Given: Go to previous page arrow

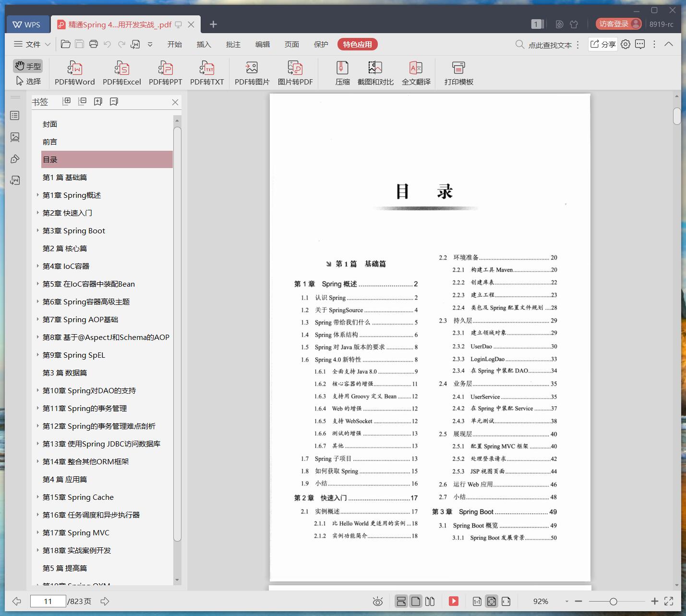Looking at the screenshot, I should tap(17, 601).
